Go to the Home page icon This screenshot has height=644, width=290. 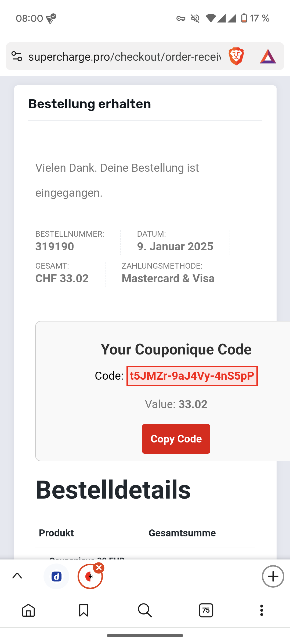pyautogui.click(x=28, y=610)
